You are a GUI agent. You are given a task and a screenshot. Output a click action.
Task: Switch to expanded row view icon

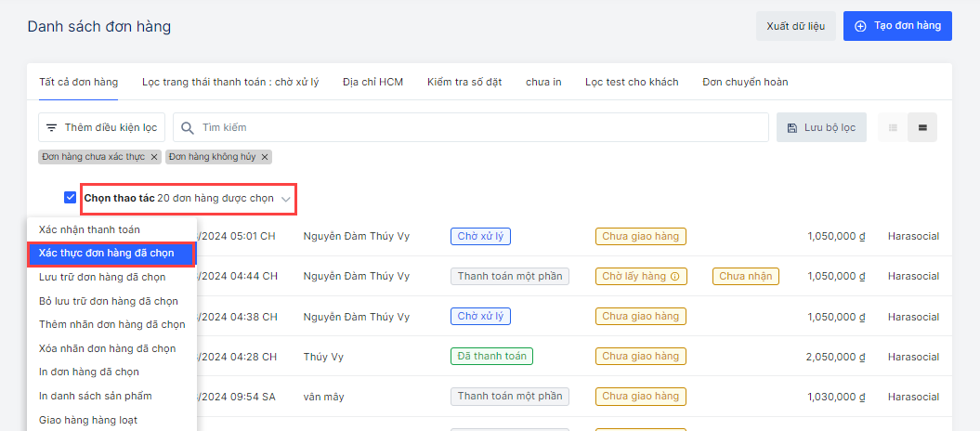[921, 127]
